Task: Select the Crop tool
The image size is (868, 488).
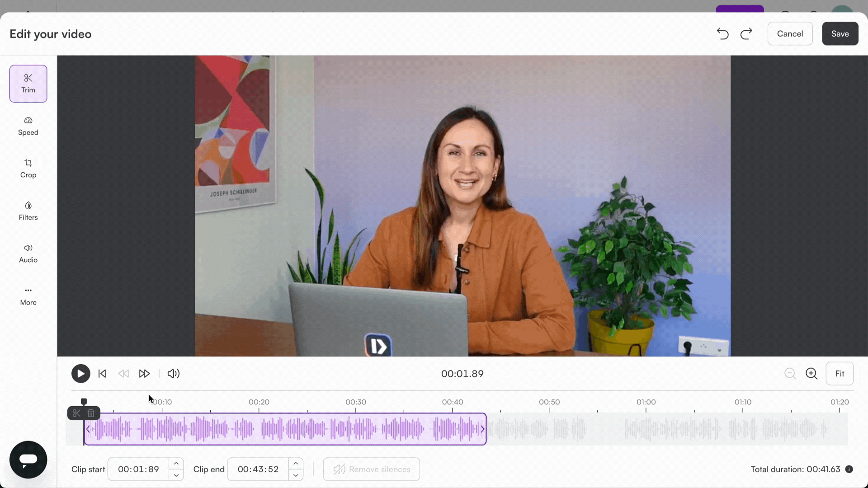Action: tap(28, 168)
